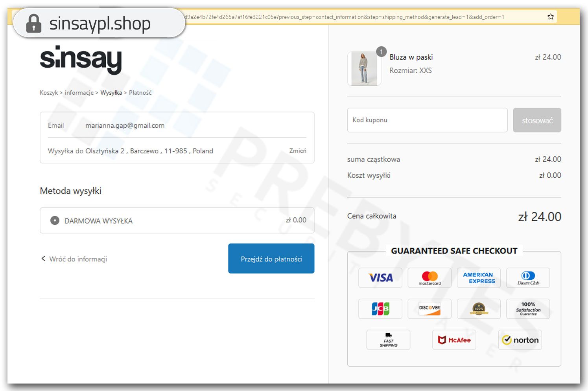Focus the Kod kuponu input field
The width and height of the screenshot is (588, 391).
click(x=427, y=120)
